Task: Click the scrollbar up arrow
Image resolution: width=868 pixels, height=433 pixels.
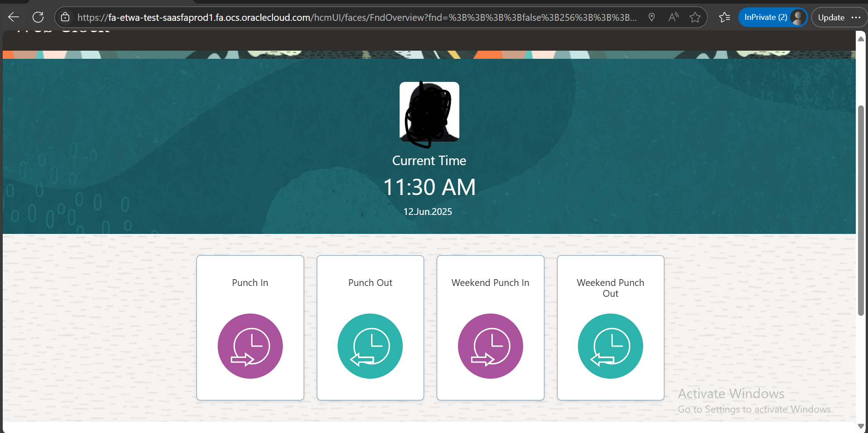Action: point(861,39)
